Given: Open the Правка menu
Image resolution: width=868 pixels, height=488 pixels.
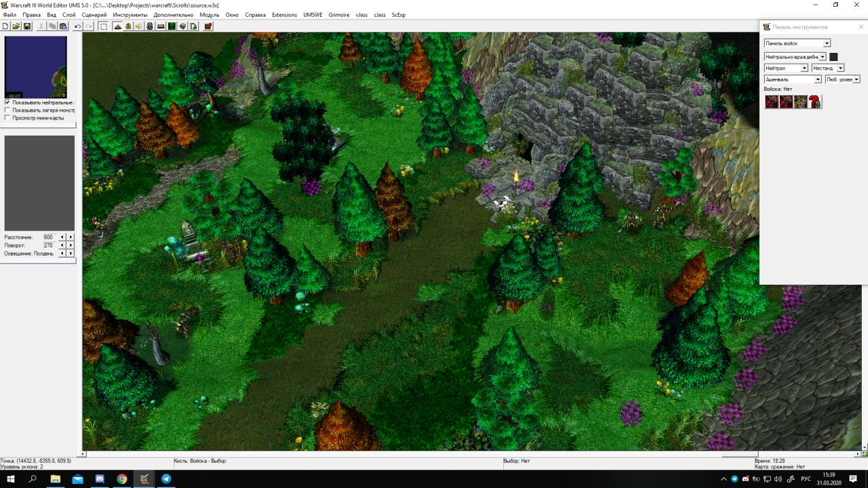Looking at the screenshot, I should click(32, 15).
